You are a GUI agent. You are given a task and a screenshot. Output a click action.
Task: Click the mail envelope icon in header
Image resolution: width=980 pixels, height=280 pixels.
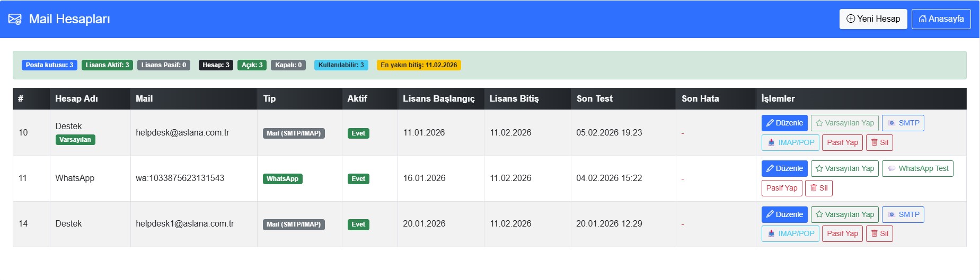coord(15,20)
